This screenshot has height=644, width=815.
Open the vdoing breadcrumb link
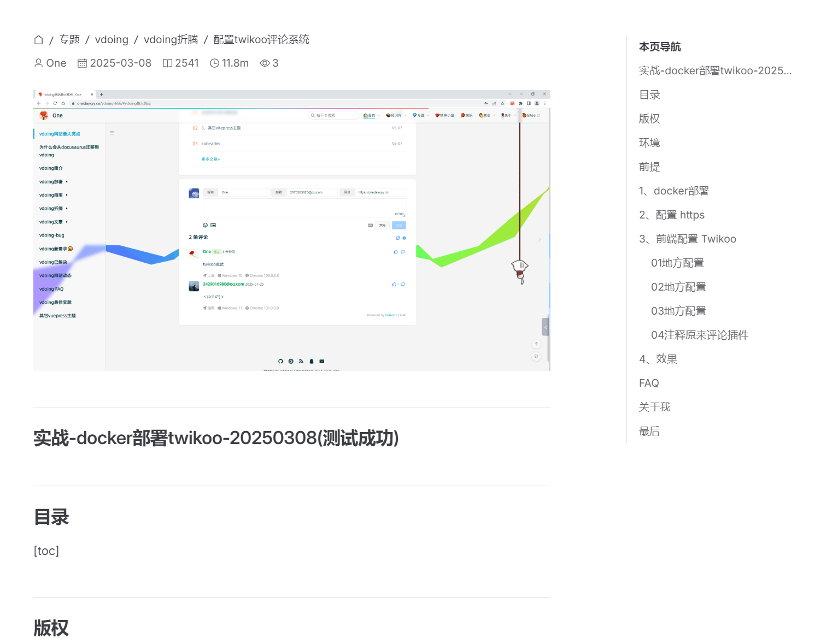pos(112,39)
